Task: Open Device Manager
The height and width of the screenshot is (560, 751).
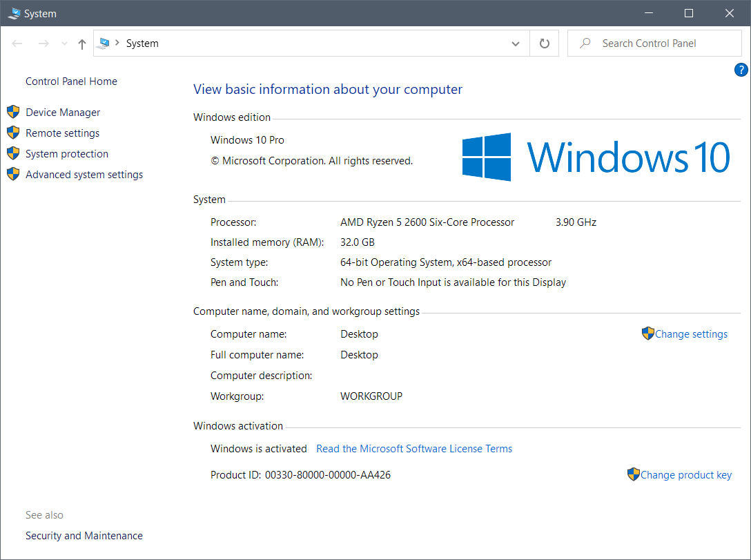Action: coord(63,113)
